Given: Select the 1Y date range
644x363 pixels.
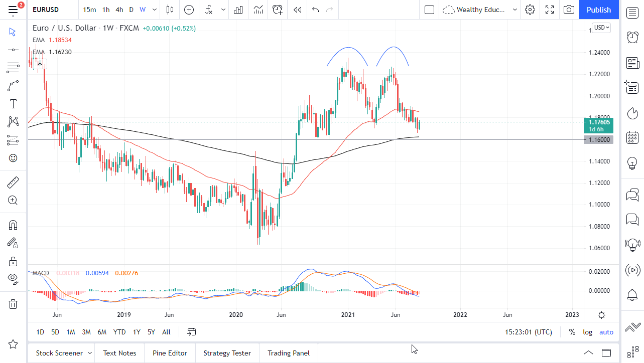Looking at the screenshot, I should [x=136, y=332].
